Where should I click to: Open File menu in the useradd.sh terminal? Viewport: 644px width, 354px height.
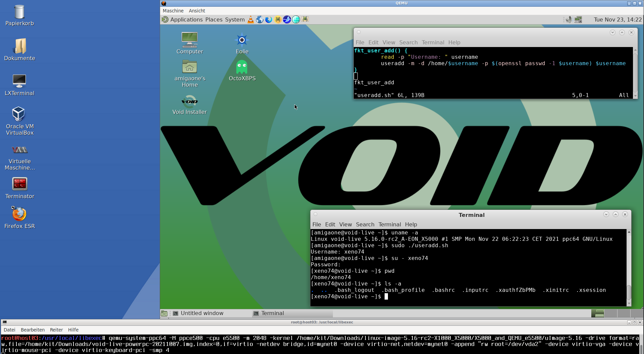click(360, 42)
